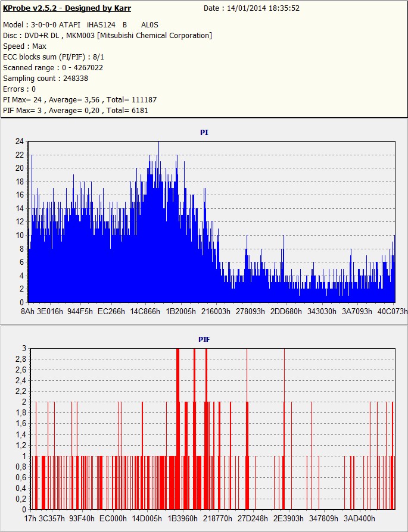This screenshot has height=532, width=408.
Task: Click PI axis label 2DD680h
Action: point(286,311)
